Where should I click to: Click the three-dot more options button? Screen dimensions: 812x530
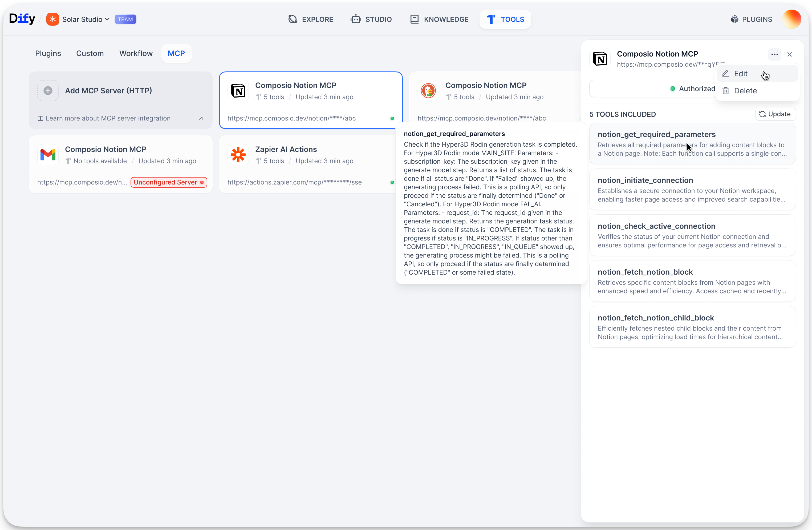[x=774, y=54]
